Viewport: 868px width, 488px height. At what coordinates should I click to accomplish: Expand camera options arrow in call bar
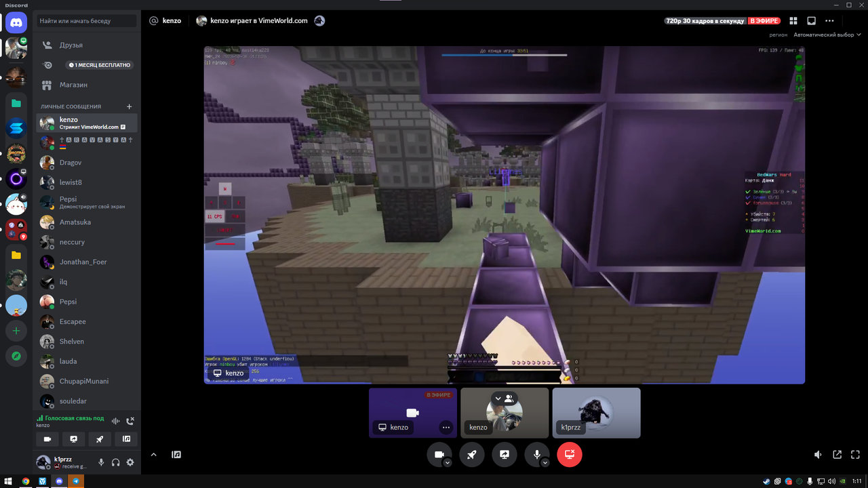[x=448, y=463]
